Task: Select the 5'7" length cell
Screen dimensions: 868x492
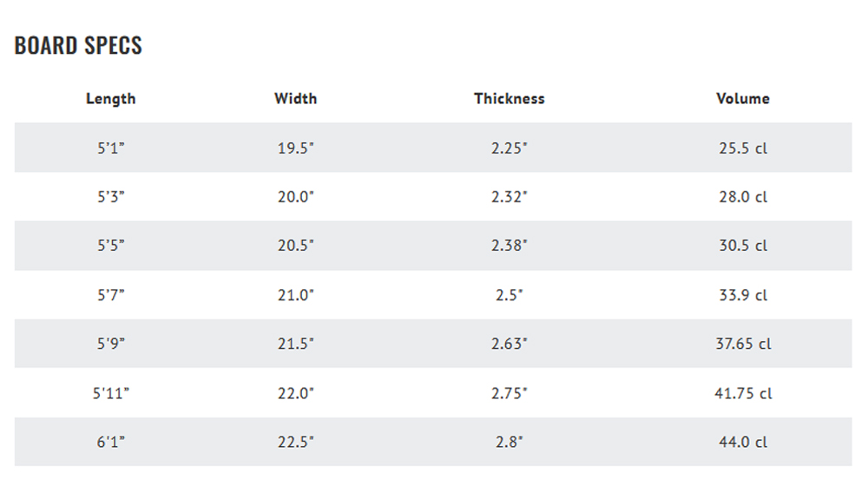Action: click(111, 295)
